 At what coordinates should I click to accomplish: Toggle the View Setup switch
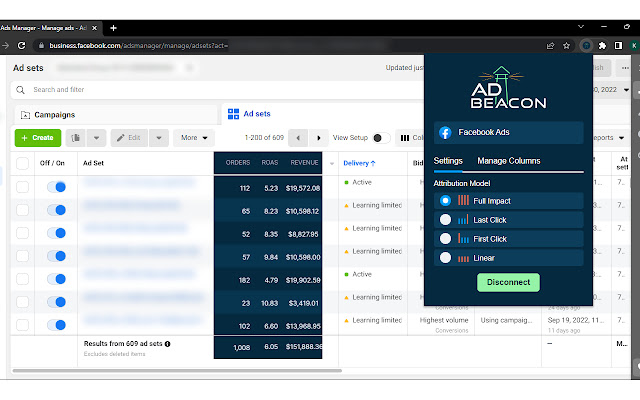coord(380,138)
